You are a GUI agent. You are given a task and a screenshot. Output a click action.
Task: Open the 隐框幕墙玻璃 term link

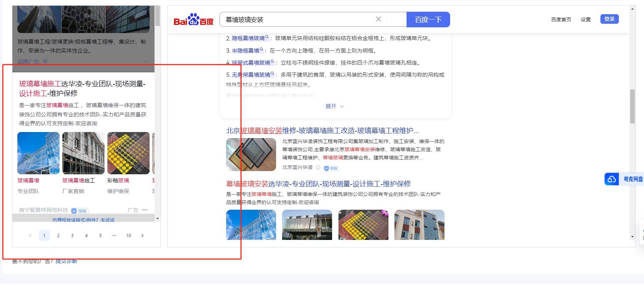(x=248, y=38)
